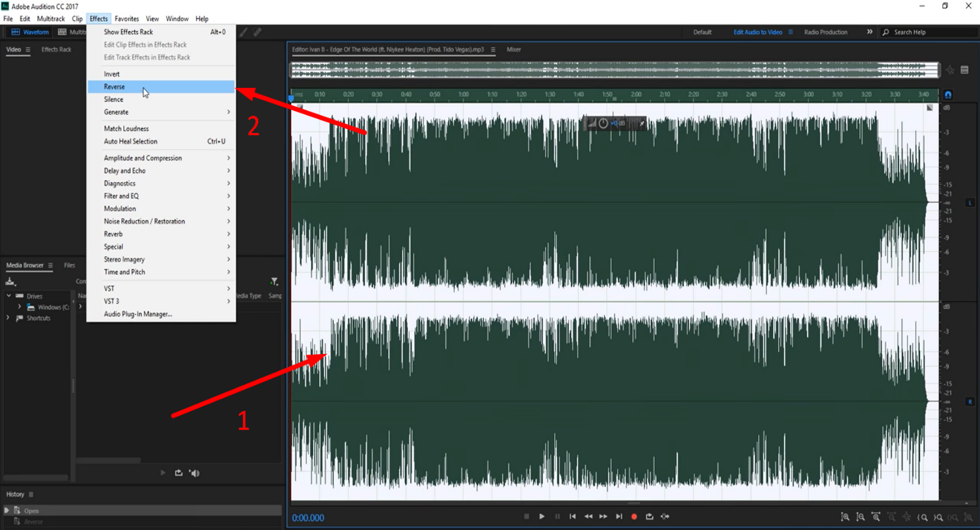Click the Radio Production workspace button
The image size is (980, 530).
point(827,32)
